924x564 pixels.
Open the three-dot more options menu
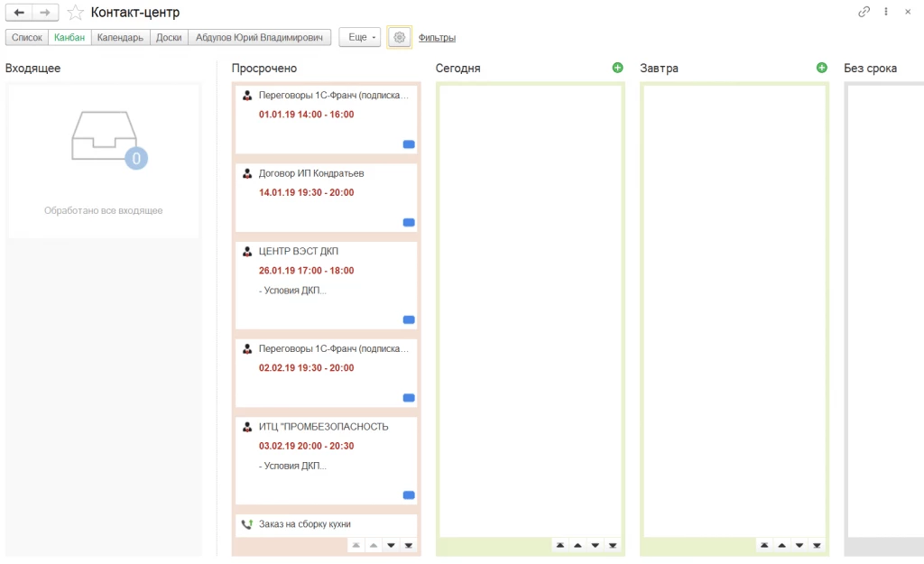tap(886, 12)
